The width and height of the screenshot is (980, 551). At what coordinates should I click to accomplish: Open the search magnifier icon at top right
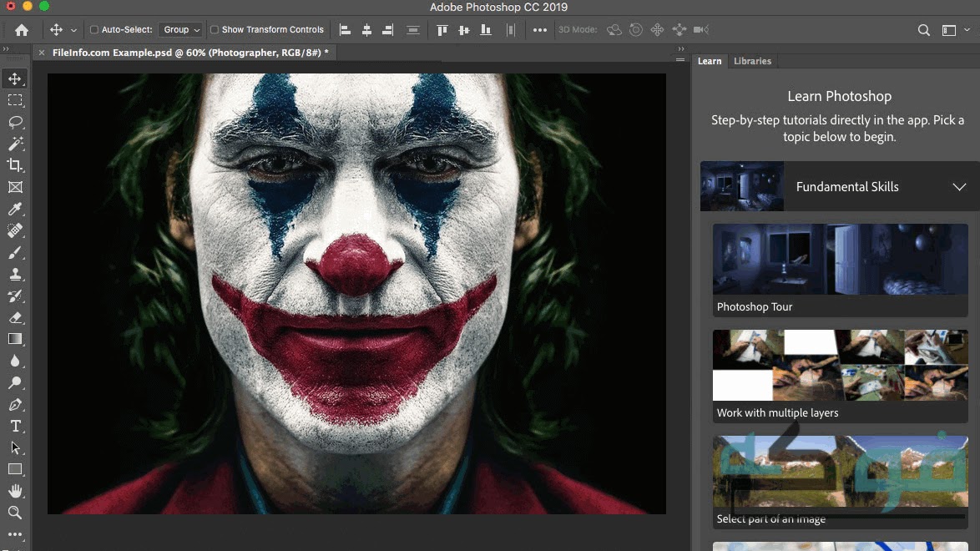pos(923,30)
